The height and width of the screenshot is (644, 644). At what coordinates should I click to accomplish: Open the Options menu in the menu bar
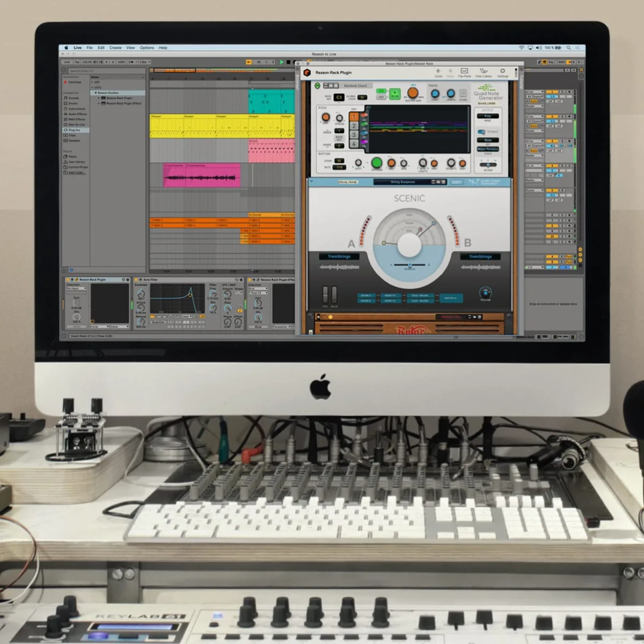(147, 47)
